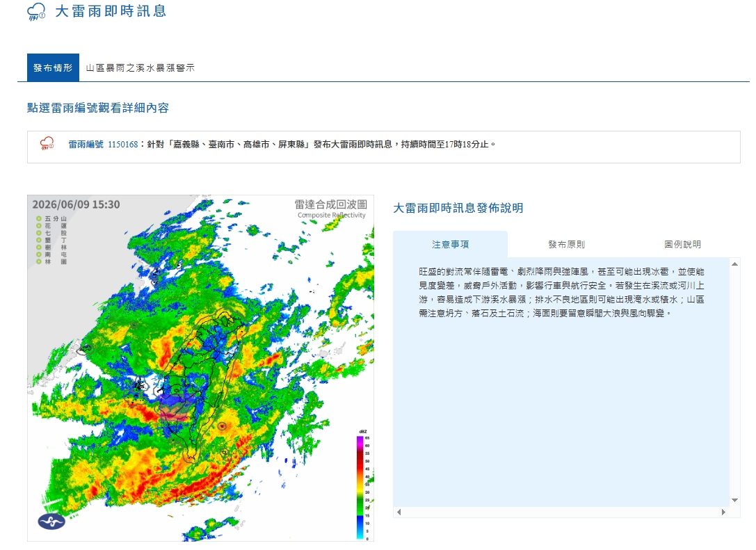The width and height of the screenshot is (756, 550).
Task: Click the 雷雨編號 label link
Action: pyautogui.click(x=86, y=144)
